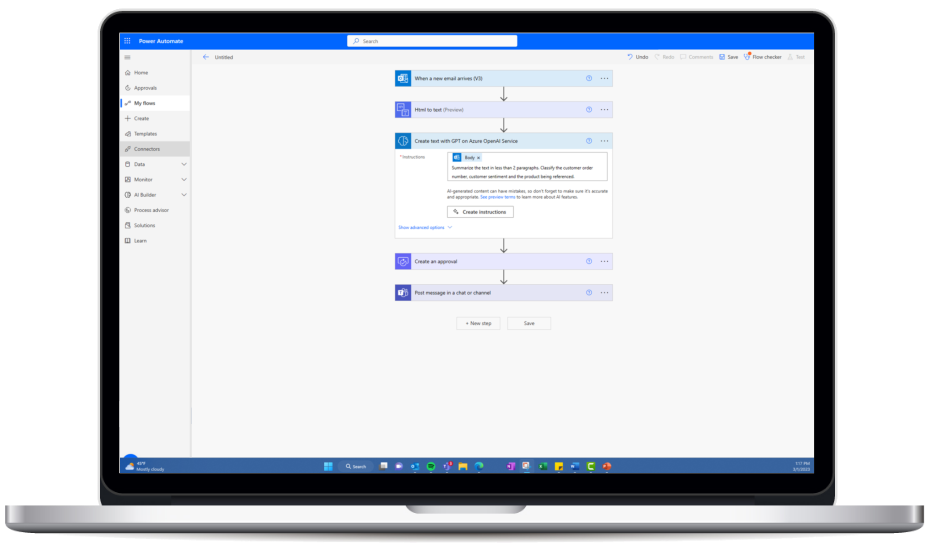
Task: Click the taskbar Search box
Action: pyautogui.click(x=356, y=467)
